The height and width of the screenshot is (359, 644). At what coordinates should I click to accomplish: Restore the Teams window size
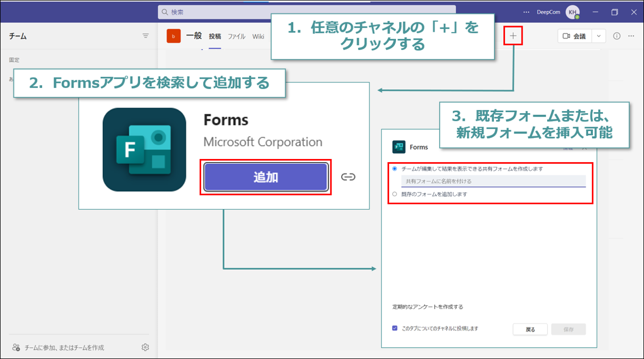(x=615, y=12)
